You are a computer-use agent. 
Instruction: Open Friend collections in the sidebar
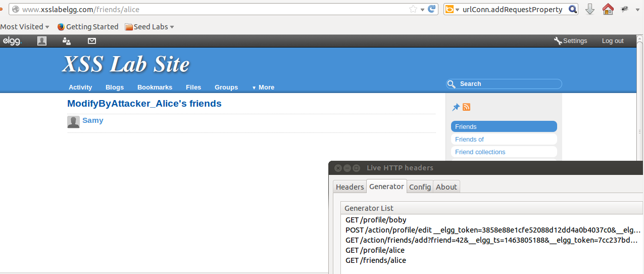(x=504, y=152)
